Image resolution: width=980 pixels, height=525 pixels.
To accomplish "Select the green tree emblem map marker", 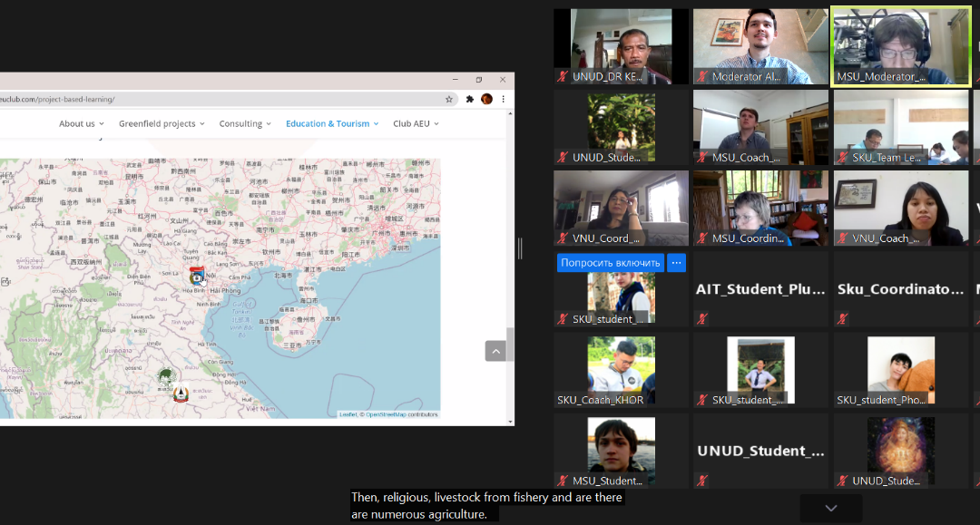I will pyautogui.click(x=166, y=375).
